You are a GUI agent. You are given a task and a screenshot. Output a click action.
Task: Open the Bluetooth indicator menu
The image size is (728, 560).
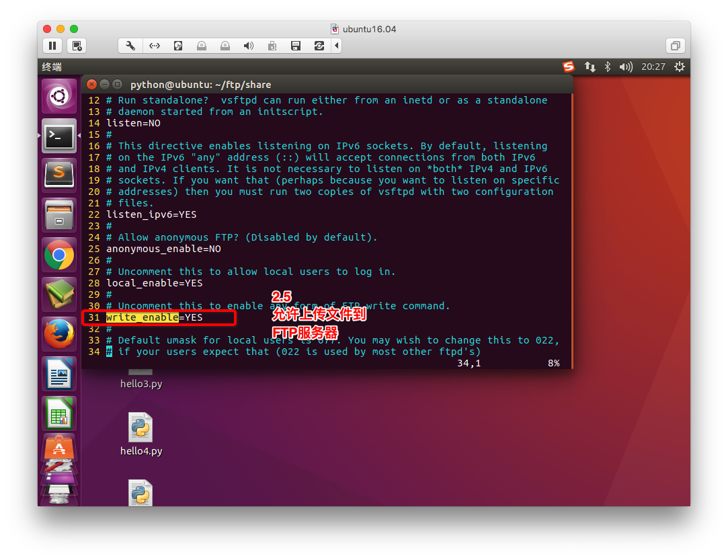(607, 67)
